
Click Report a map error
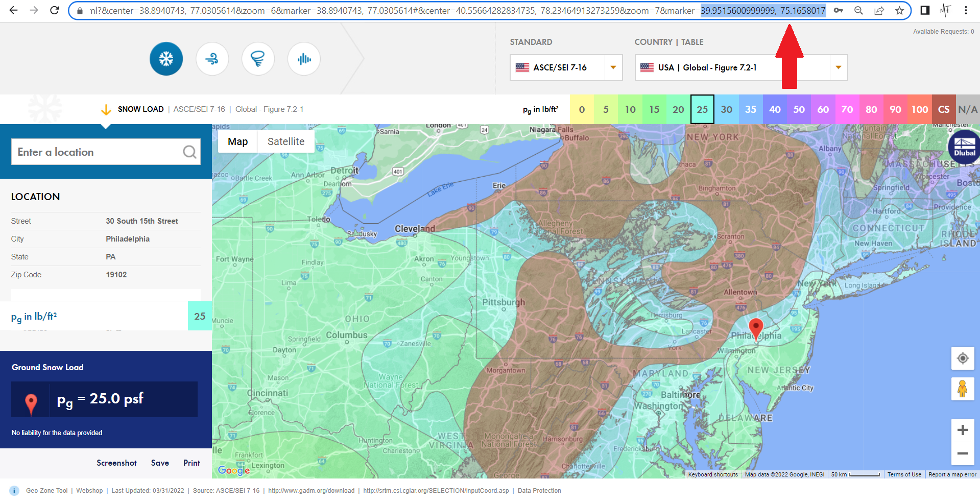pyautogui.click(x=952, y=474)
